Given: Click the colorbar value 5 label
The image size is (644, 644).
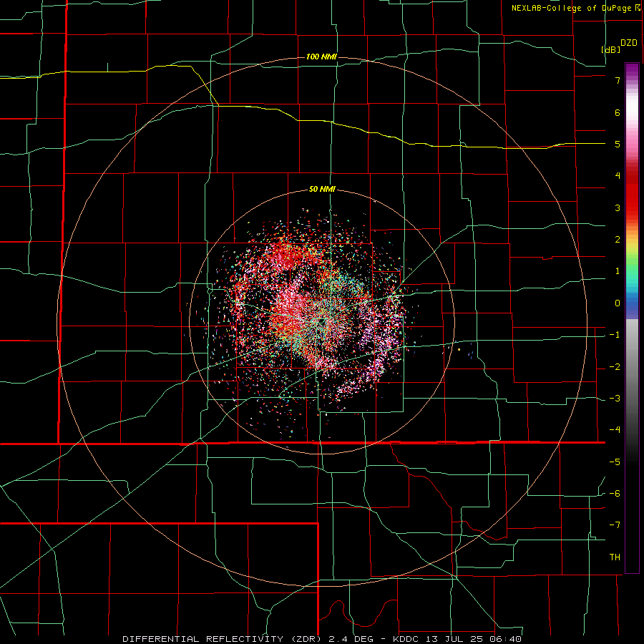Looking at the screenshot, I should pos(618,144).
